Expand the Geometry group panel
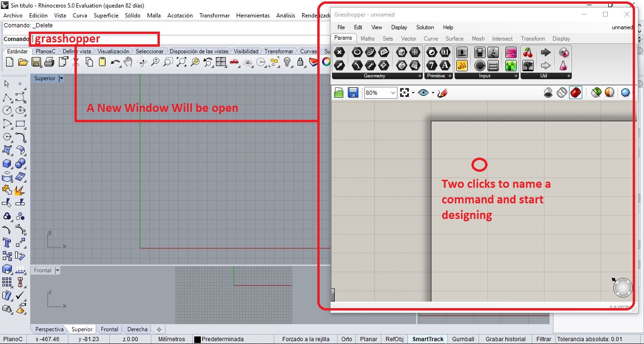 [x=420, y=76]
